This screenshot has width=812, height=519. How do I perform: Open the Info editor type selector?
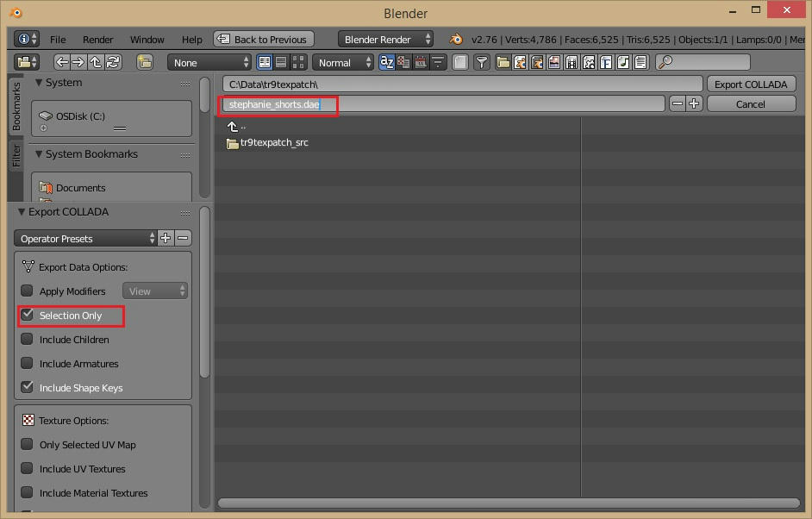27,39
